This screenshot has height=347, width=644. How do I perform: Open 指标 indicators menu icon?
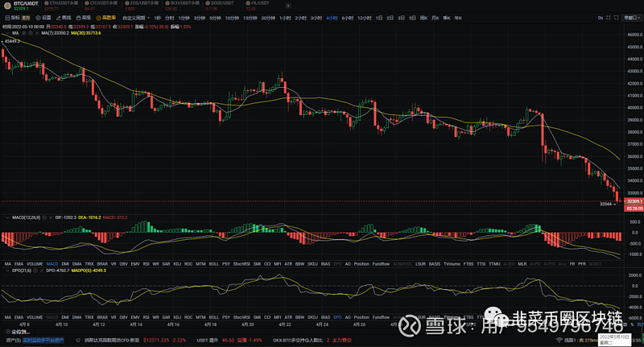(7, 18)
